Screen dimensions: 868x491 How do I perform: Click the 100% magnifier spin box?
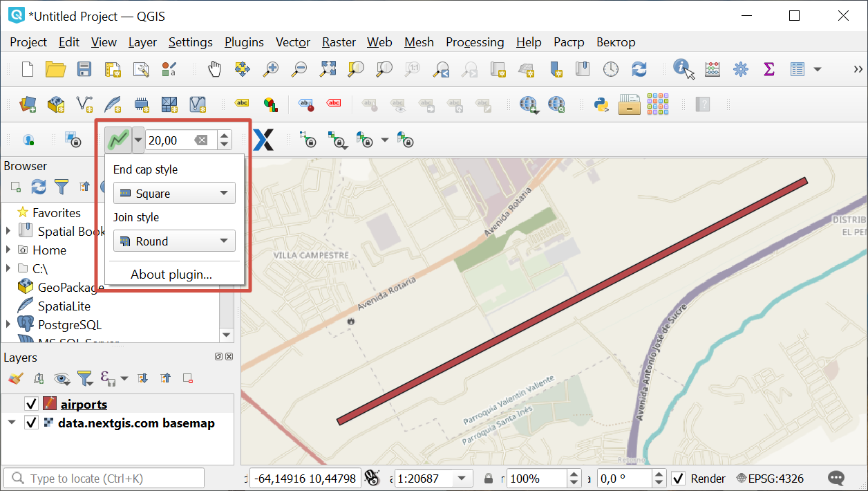(x=544, y=479)
